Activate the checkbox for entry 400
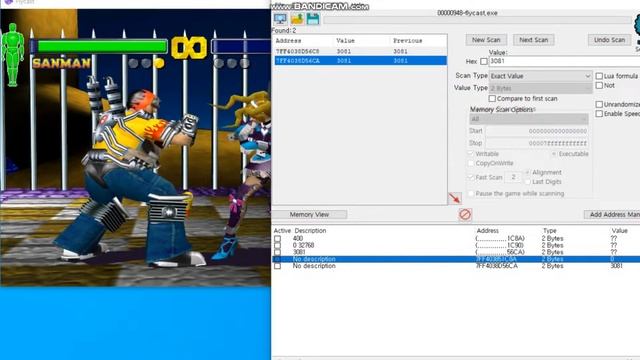Viewport: 640px width, 360px height. pyautogui.click(x=278, y=238)
